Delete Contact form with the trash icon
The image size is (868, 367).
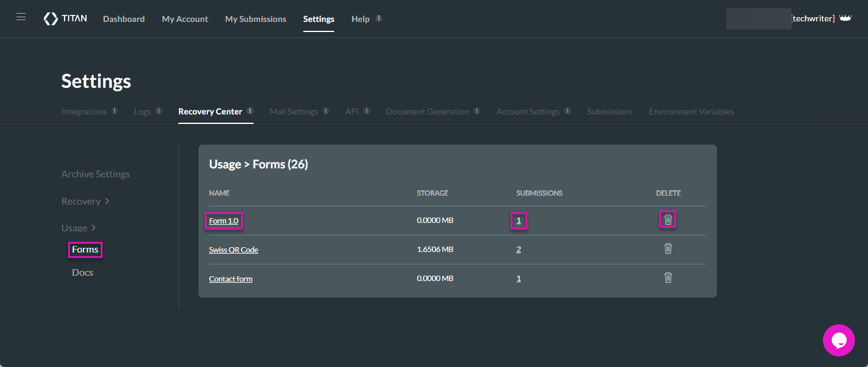668,277
